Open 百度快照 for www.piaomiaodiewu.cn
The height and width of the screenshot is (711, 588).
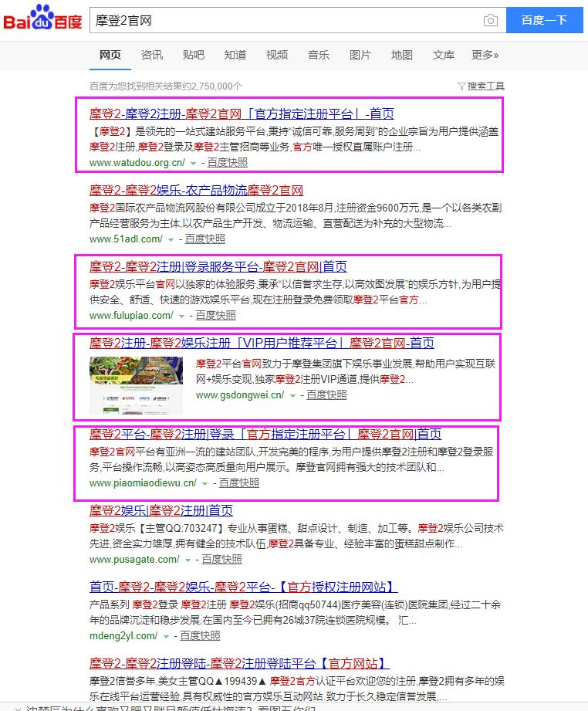239,483
